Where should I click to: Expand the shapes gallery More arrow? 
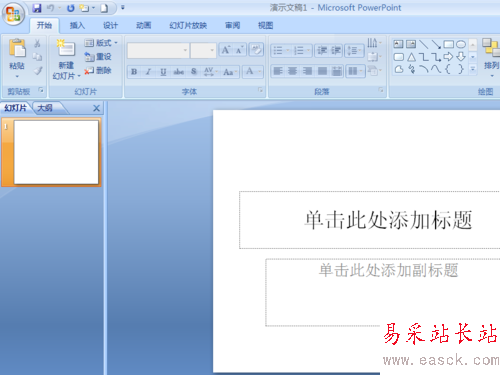click(473, 69)
